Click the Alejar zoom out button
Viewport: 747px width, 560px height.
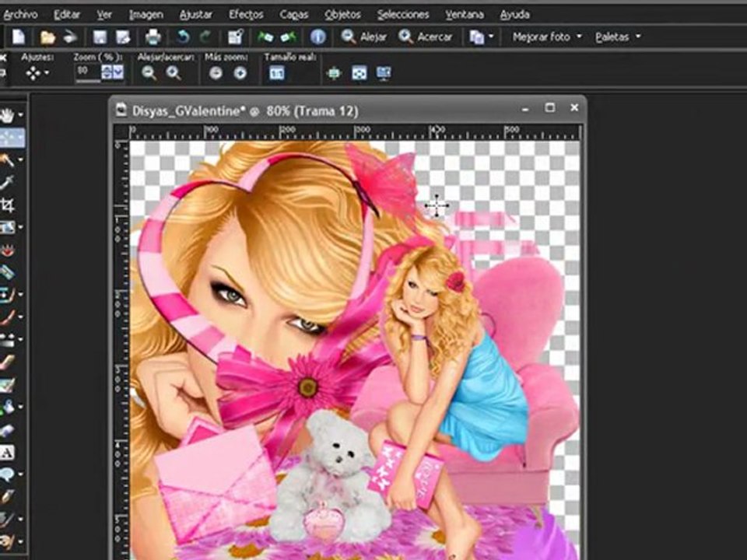tap(363, 37)
